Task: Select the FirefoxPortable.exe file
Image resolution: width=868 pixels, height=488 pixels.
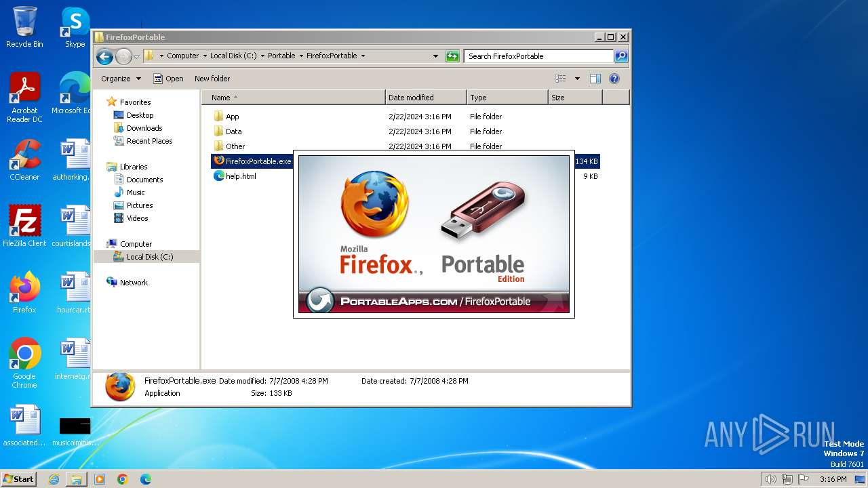Action: (252, 161)
